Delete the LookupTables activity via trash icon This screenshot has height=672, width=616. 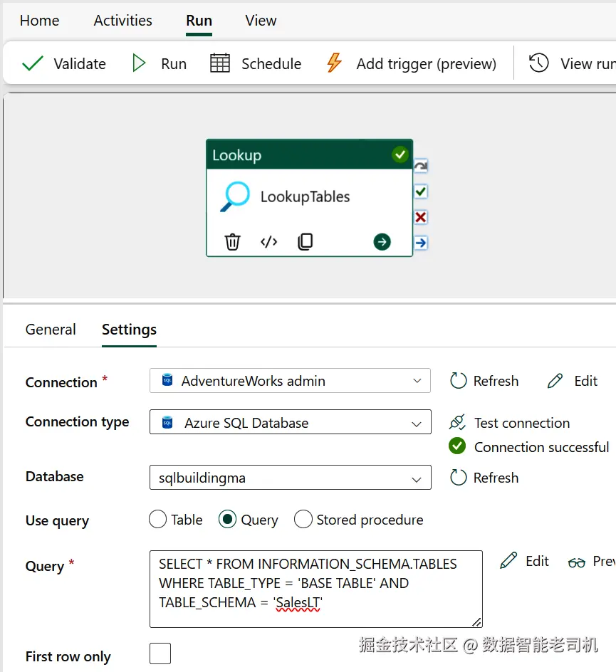(x=233, y=242)
